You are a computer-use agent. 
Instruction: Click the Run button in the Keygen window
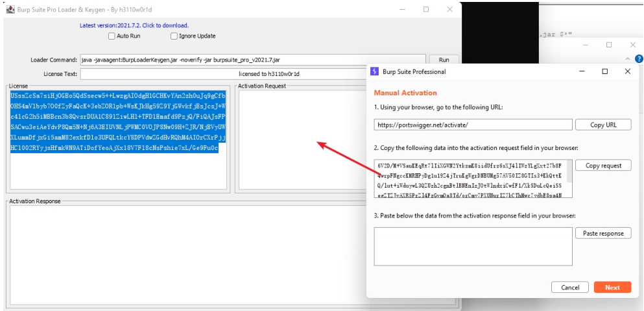point(444,60)
